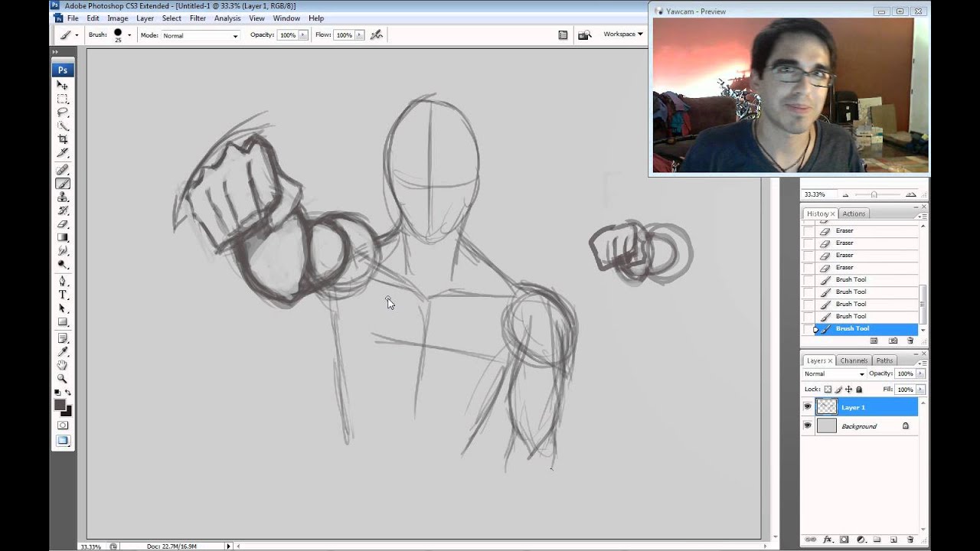Select the History Brush tool
The image size is (980, 551).
tap(63, 210)
